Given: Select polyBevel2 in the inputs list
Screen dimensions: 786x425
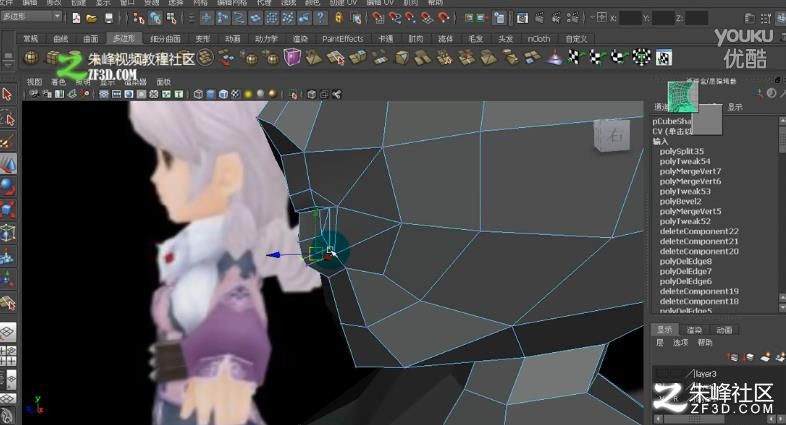Looking at the screenshot, I should (680, 201).
